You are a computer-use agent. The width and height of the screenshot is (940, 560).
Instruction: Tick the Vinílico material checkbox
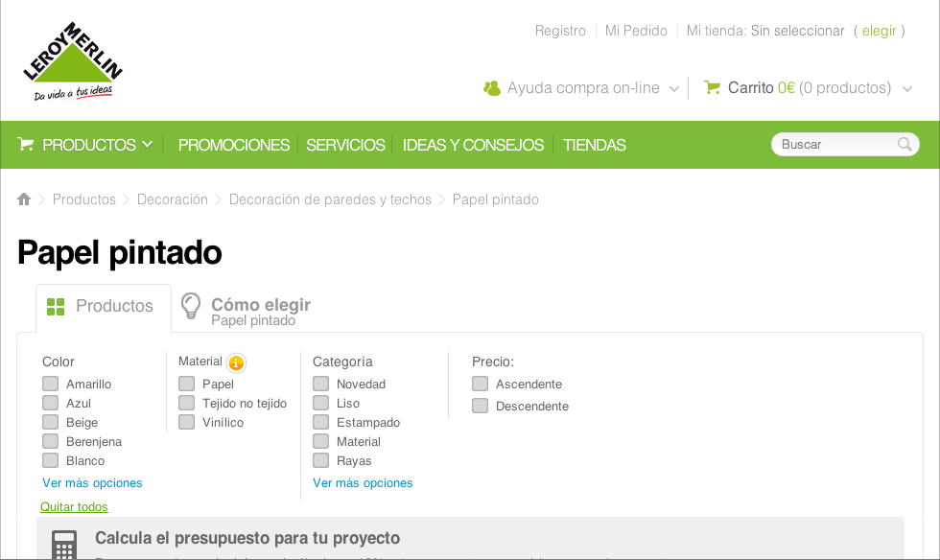(x=187, y=422)
